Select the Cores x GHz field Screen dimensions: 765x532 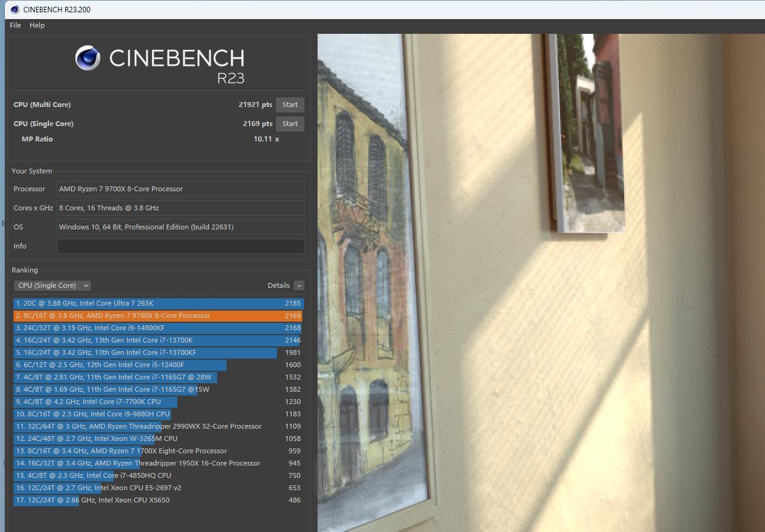180,208
